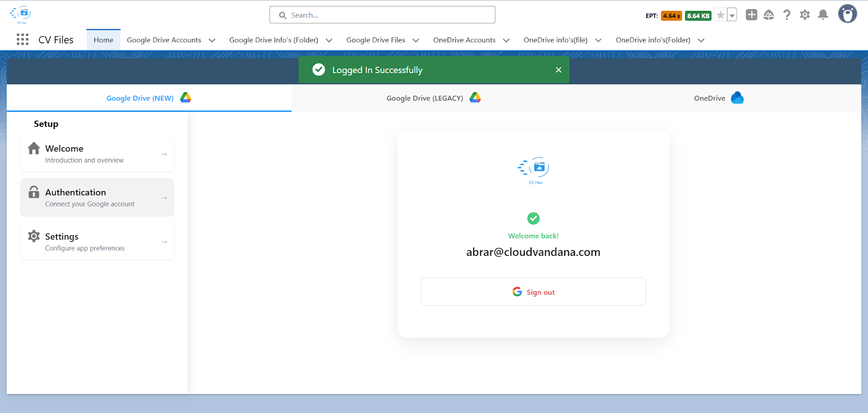Open the Google Drive Accounts tab

(x=164, y=40)
